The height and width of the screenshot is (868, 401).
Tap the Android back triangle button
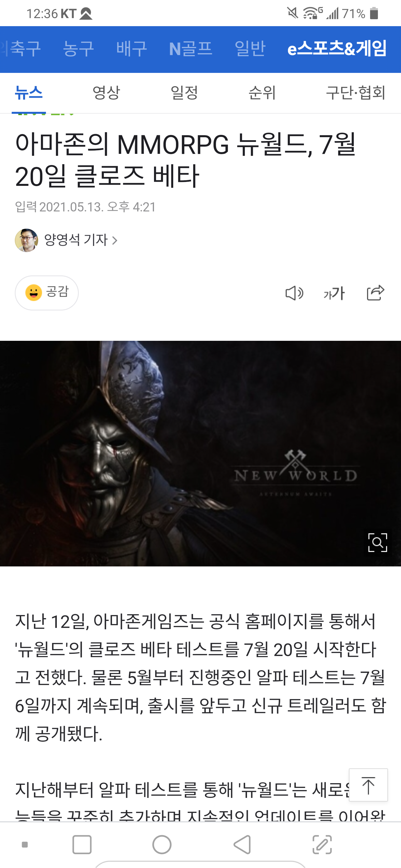(242, 844)
